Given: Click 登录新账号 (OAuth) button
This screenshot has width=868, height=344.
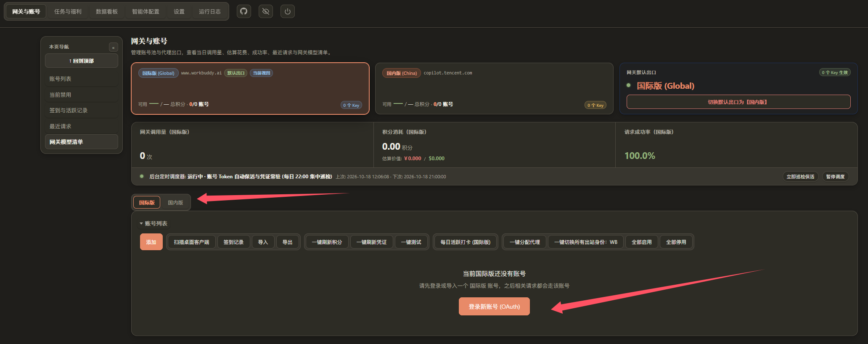Looking at the screenshot, I should tap(494, 307).
